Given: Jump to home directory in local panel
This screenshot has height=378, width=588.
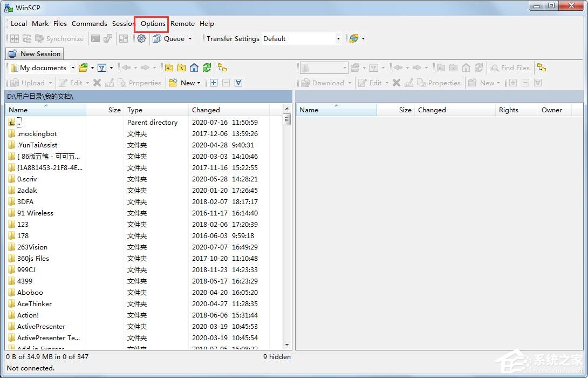Looking at the screenshot, I should pos(194,68).
